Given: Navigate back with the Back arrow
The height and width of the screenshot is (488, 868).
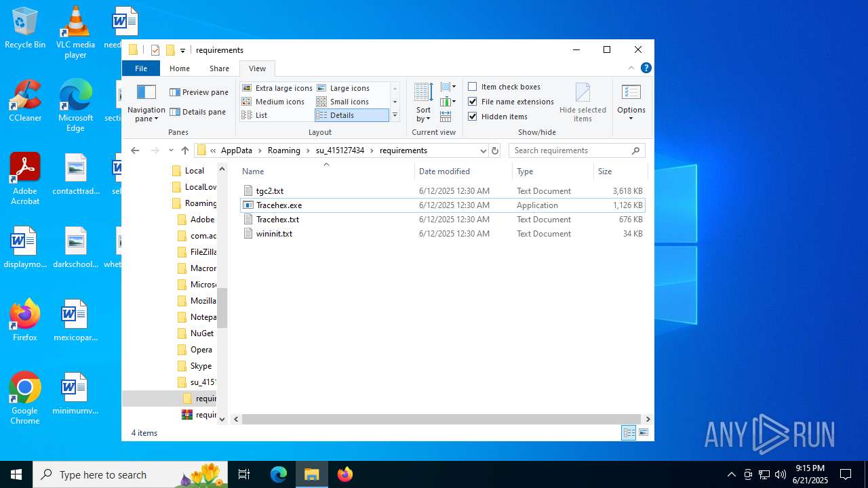Looking at the screenshot, I should (135, 150).
